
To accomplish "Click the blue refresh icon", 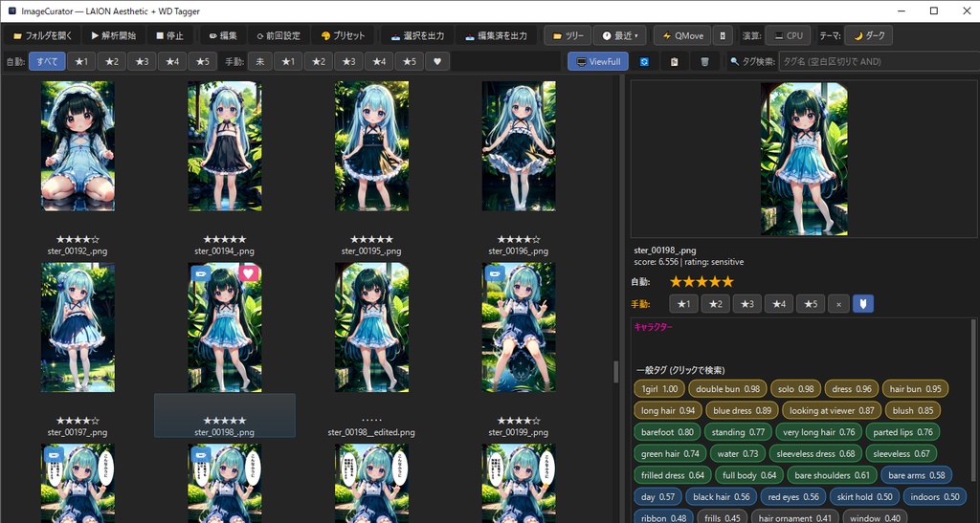I will 644,61.
